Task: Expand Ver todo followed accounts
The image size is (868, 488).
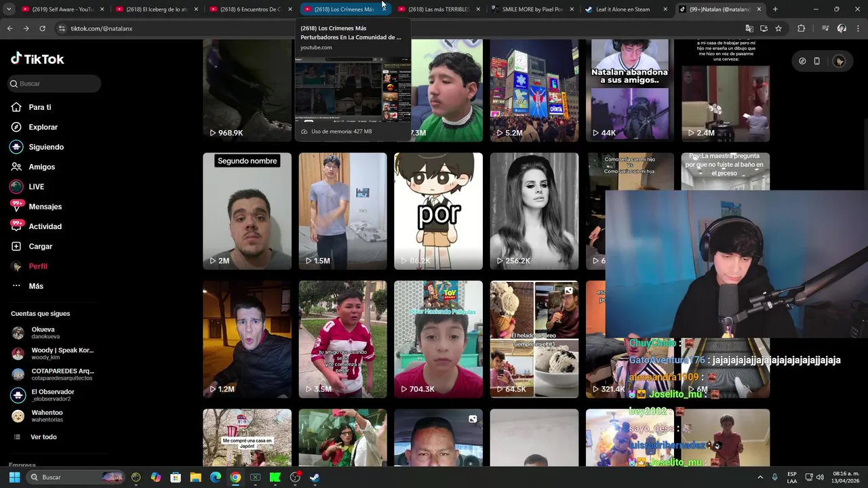Action: tap(43, 437)
